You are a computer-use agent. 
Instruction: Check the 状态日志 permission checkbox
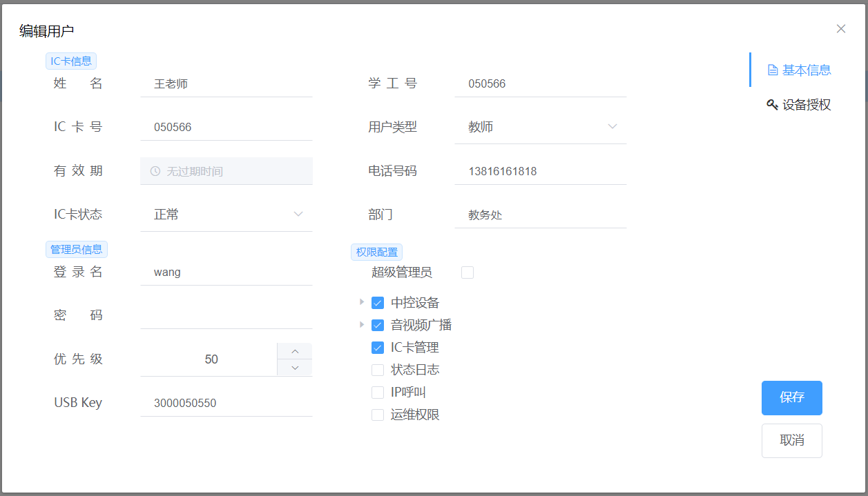(x=378, y=370)
